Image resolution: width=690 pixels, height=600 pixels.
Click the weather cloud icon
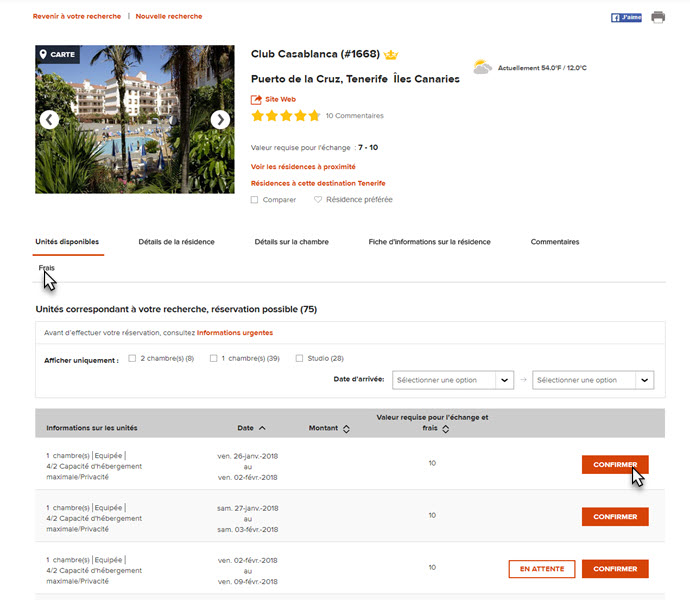482,67
